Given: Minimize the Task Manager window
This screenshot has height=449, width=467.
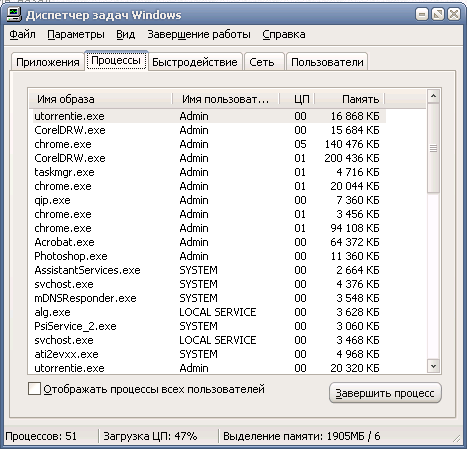Looking at the screenshot, I should click(422, 15).
